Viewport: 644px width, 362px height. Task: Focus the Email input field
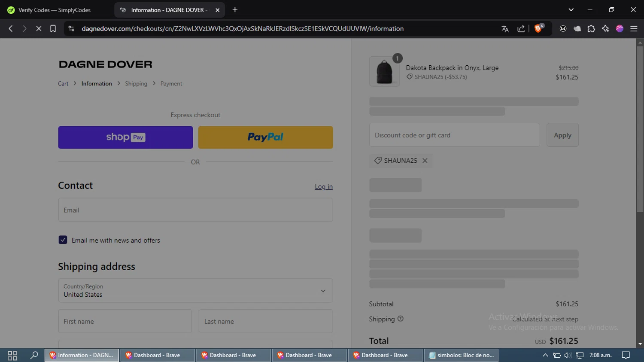(195, 210)
